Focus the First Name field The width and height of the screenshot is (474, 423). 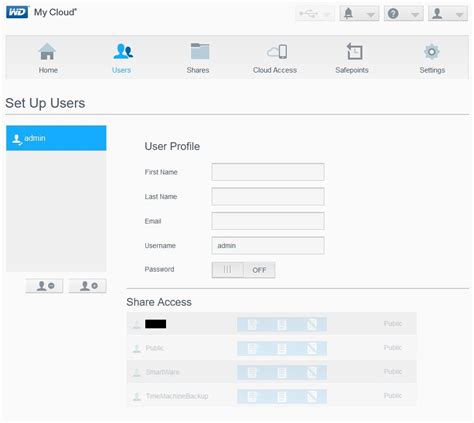[x=268, y=172]
